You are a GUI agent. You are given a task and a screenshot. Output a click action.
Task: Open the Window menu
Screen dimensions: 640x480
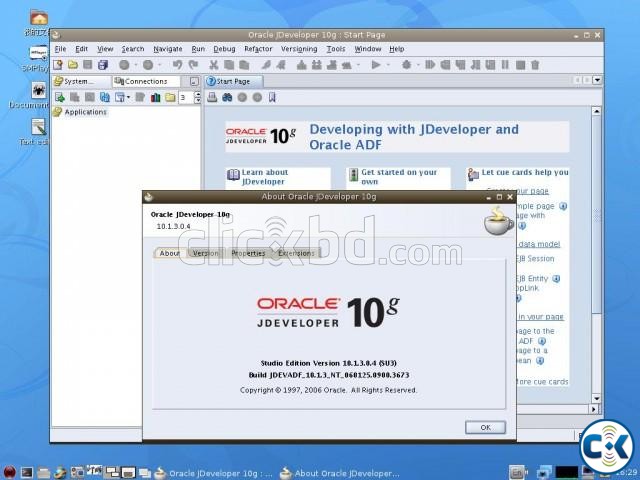pos(367,49)
